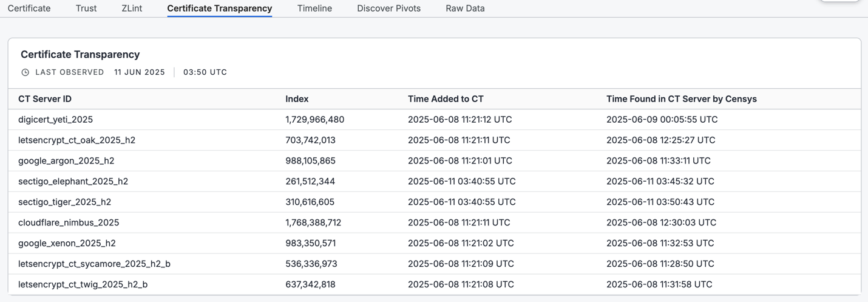Image resolution: width=868 pixels, height=302 pixels.
Task: Click index value 536,336,973
Action: [x=311, y=264]
